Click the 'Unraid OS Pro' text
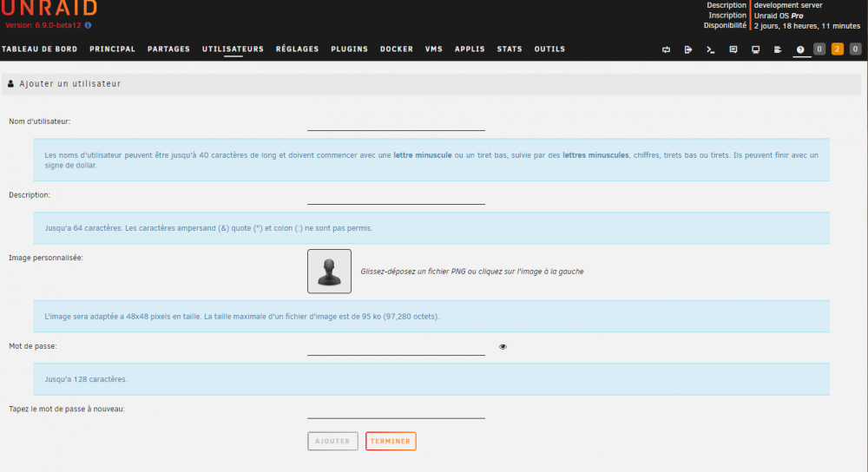 779,16
